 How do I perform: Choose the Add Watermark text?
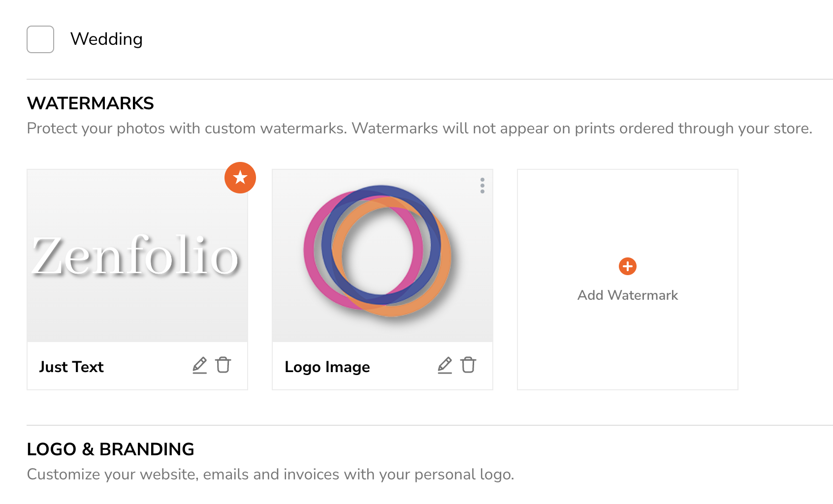point(628,295)
